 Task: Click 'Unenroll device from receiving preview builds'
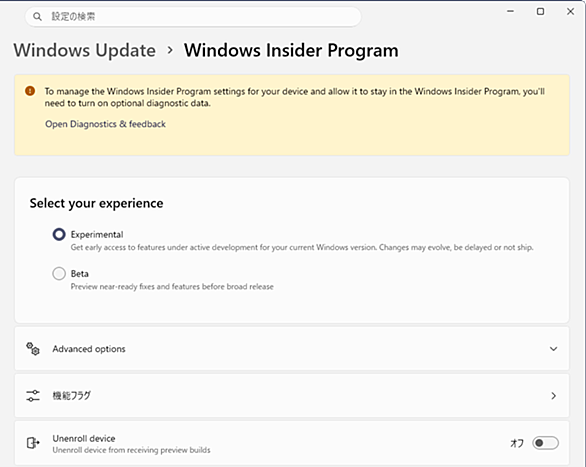(x=131, y=450)
